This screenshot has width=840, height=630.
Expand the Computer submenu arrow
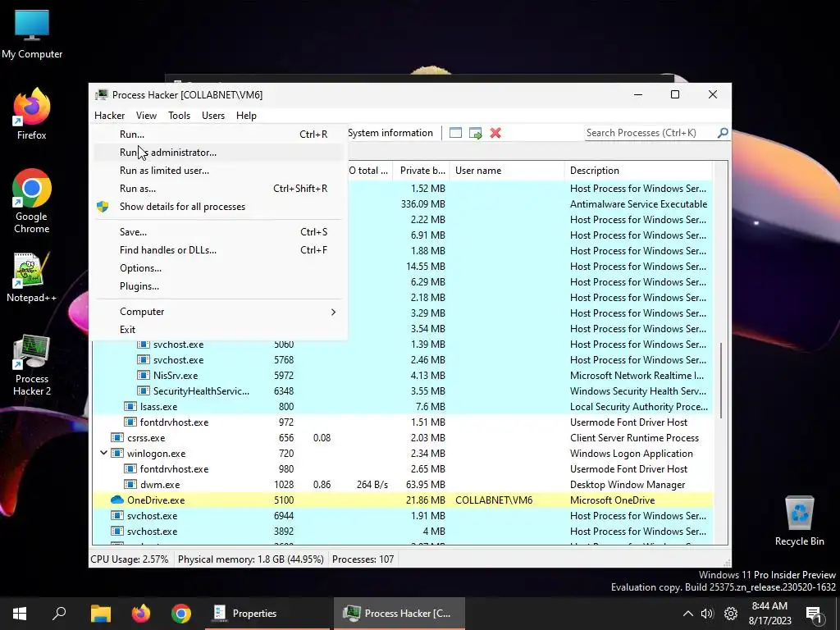click(x=333, y=312)
